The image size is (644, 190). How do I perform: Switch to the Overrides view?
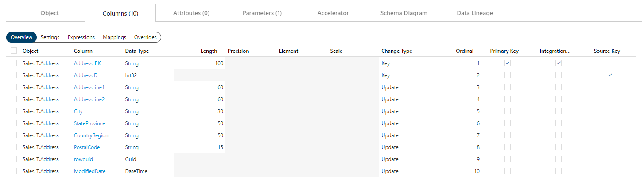[145, 37]
